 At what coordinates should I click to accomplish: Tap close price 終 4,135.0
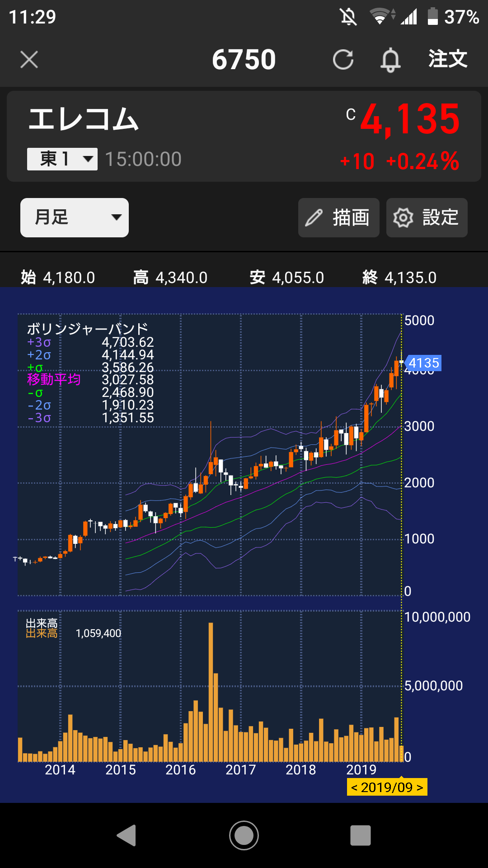click(399, 278)
